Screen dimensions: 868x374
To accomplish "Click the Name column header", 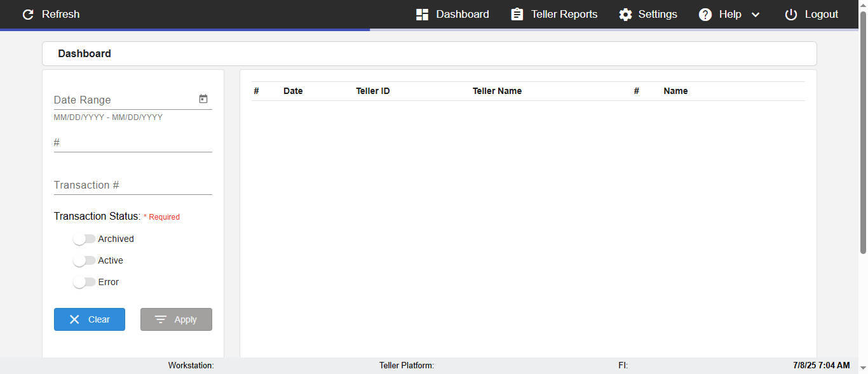I will (x=675, y=91).
